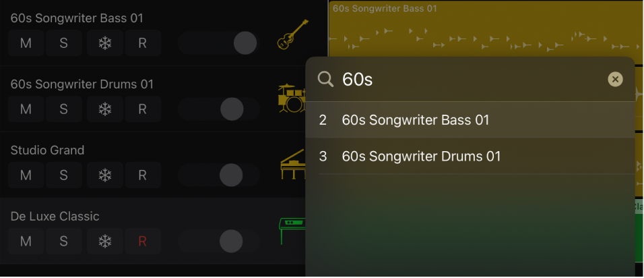Click the grand piano instrument icon
This screenshot has width=644, height=278.
pyautogui.click(x=292, y=165)
